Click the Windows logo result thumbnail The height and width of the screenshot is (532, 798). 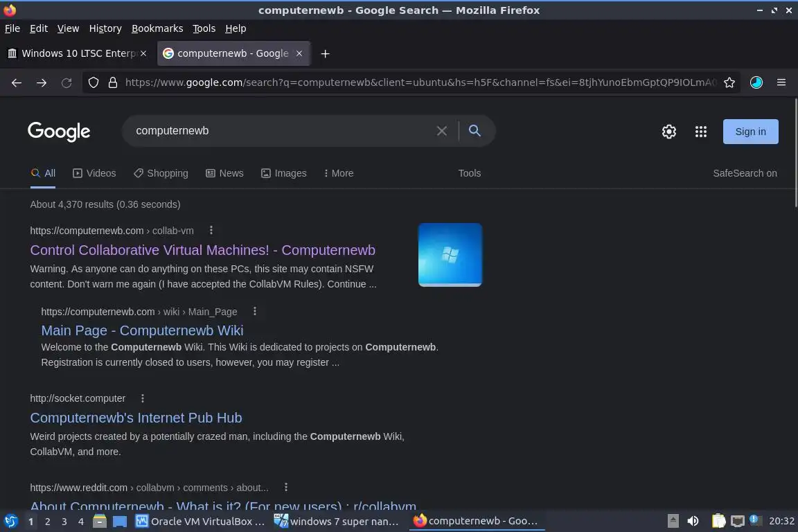point(450,254)
